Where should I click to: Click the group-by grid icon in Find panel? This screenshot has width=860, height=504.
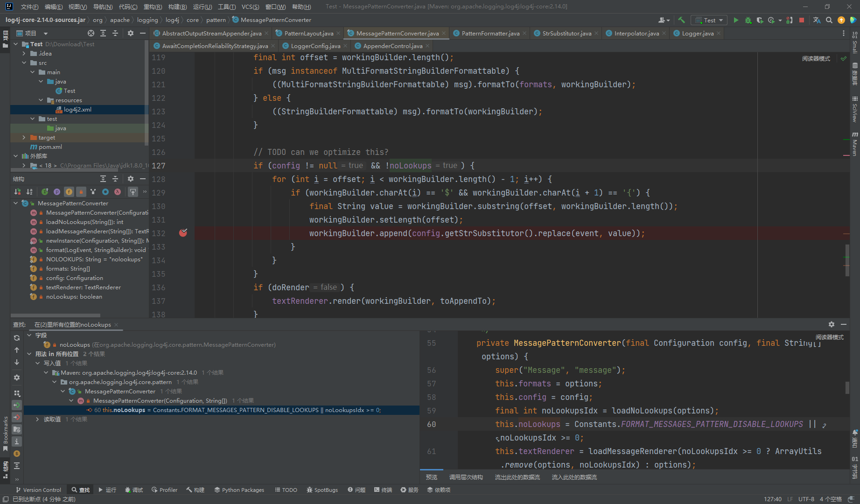(x=17, y=393)
